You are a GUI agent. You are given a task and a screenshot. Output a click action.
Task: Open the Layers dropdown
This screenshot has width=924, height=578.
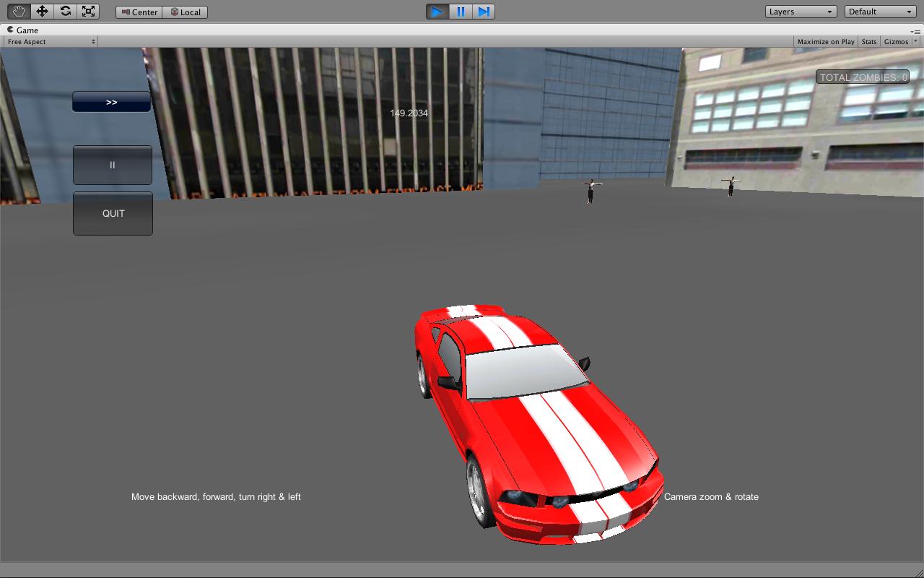801,12
